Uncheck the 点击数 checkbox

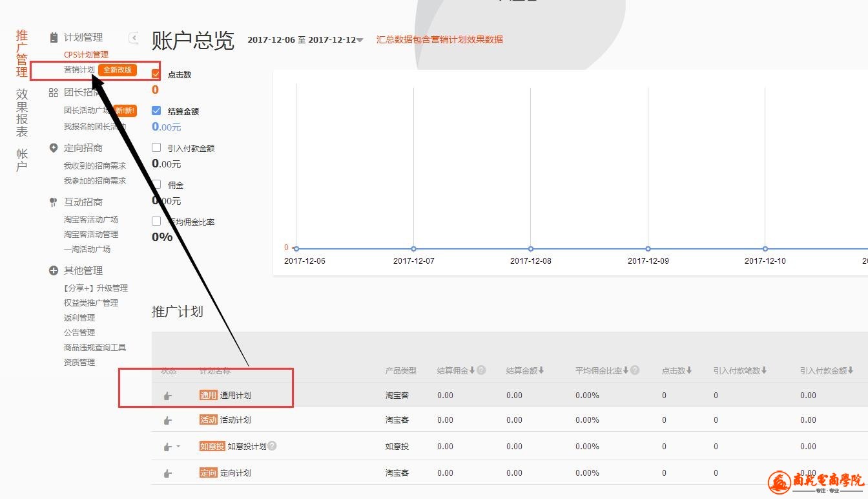point(156,74)
